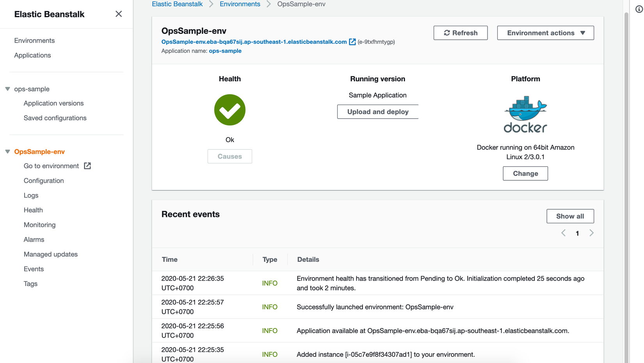This screenshot has height=363, width=644.
Task: Open Applications in the sidebar
Action: pos(32,55)
